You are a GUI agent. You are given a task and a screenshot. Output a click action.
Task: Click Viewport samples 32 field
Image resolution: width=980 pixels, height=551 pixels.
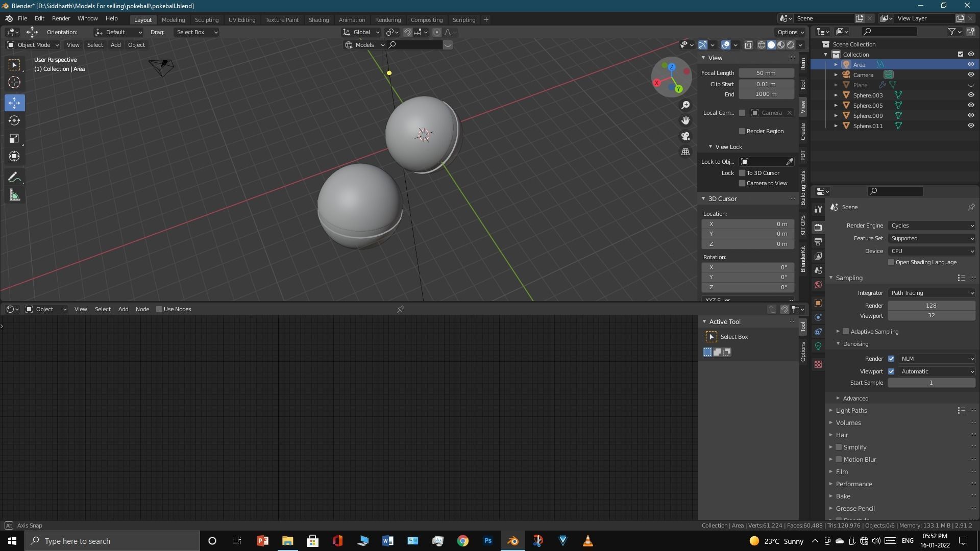coord(932,316)
